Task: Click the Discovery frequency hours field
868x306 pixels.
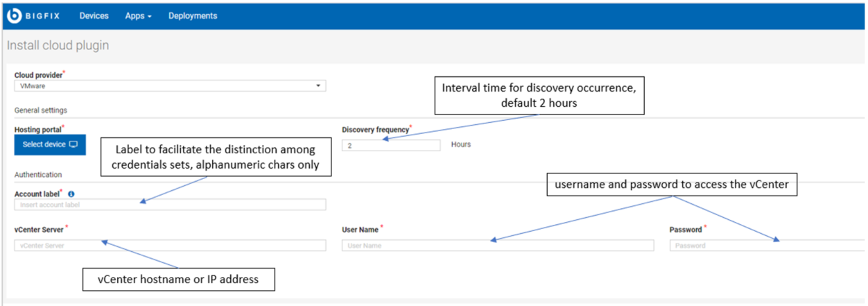Action: tap(391, 145)
